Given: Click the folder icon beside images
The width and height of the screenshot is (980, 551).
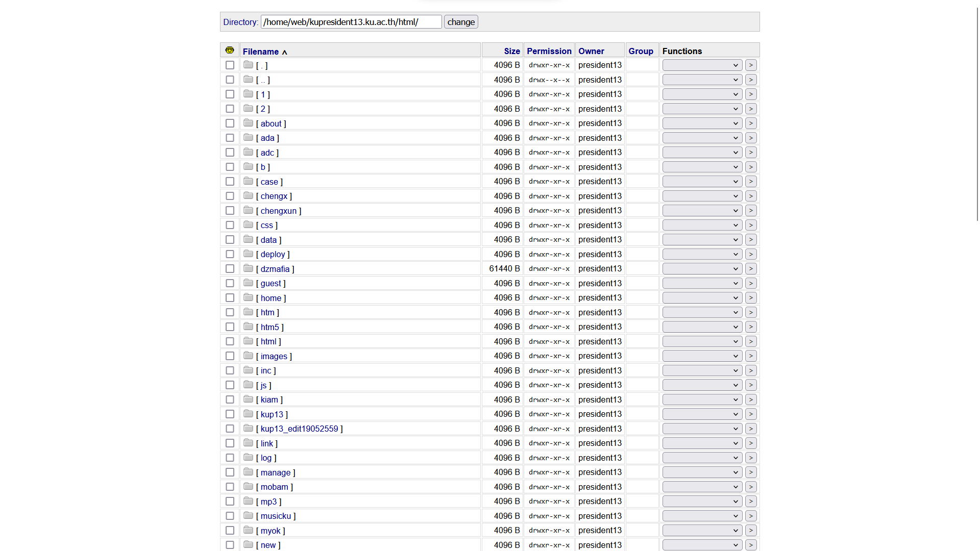Looking at the screenshot, I should tap(249, 356).
